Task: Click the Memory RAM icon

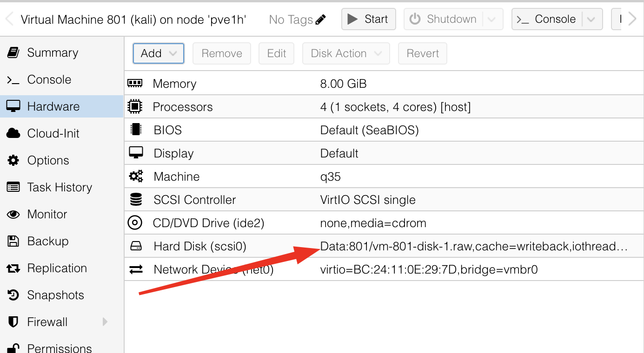Action: 135,84
